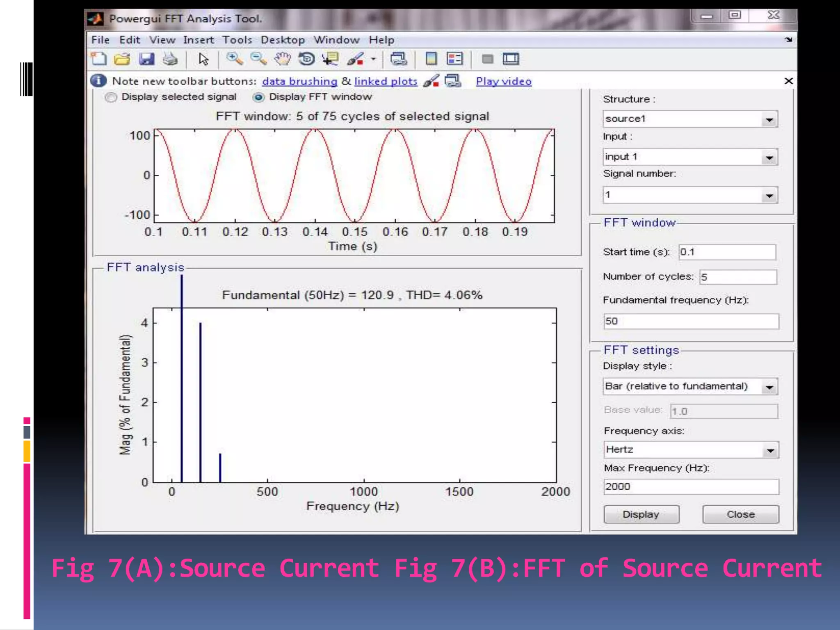Print the figure using printer icon
The height and width of the screenshot is (630, 840).
170,59
